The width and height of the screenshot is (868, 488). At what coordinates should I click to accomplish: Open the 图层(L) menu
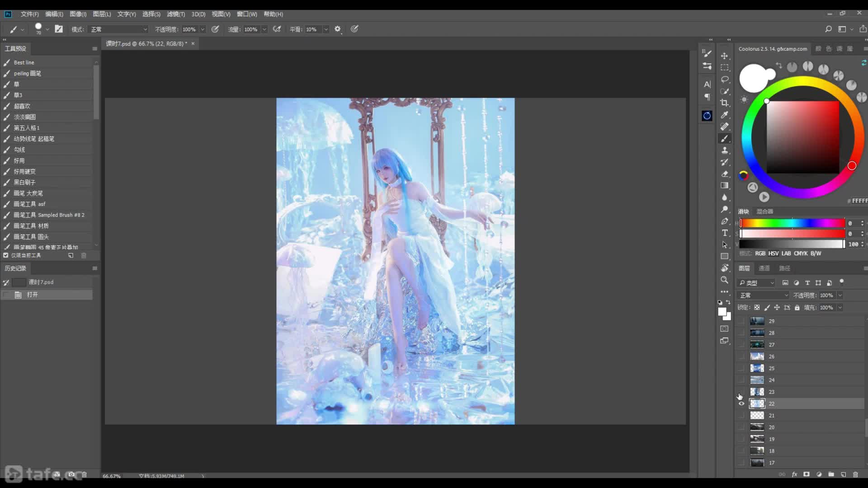(102, 14)
